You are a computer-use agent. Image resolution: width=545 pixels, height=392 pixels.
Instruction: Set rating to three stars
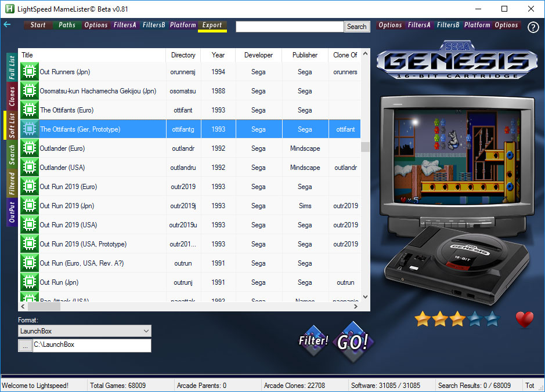click(457, 319)
